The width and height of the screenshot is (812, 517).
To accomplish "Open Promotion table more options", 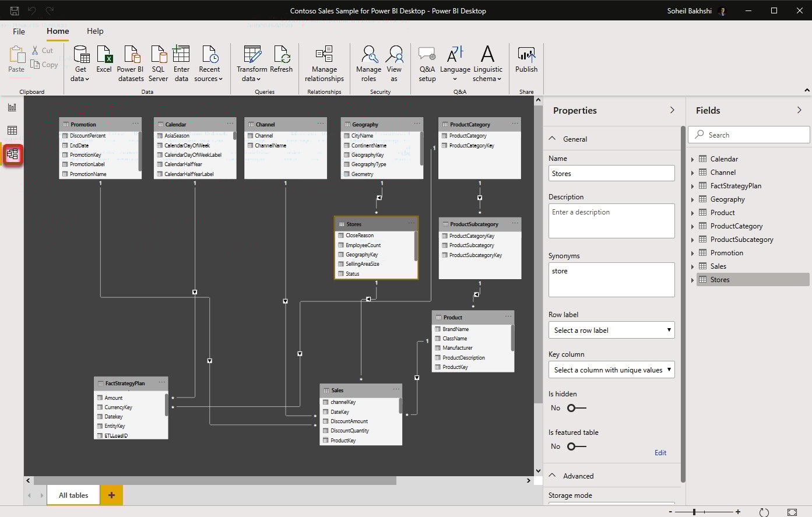I will (135, 124).
